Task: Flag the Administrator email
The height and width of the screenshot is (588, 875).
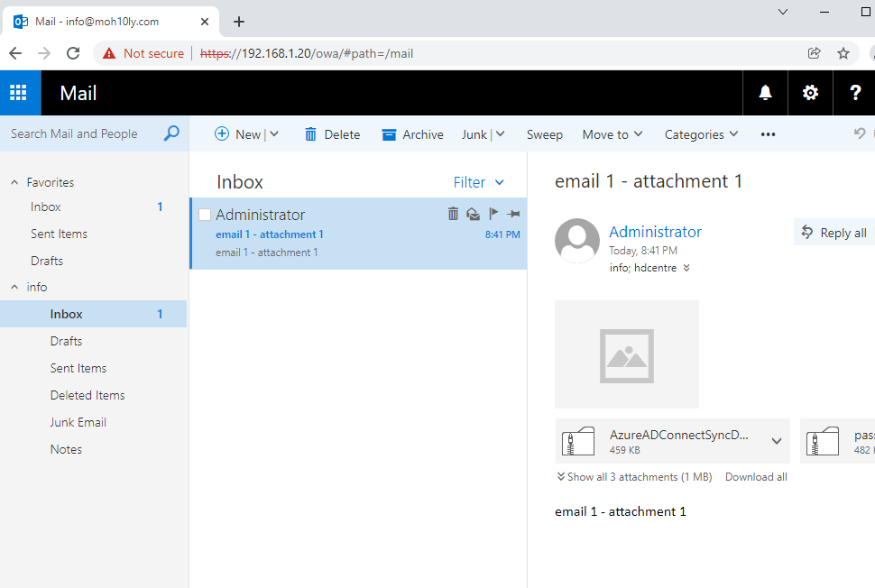Action: 493,213
